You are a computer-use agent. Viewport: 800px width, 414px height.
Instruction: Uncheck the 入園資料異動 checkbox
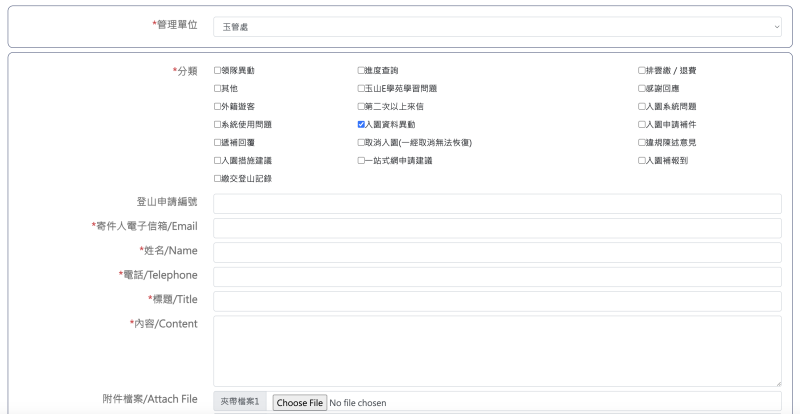(x=362, y=124)
